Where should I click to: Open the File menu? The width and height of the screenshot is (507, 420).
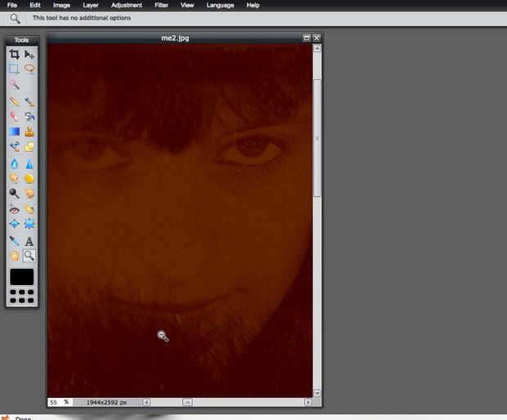[x=12, y=5]
